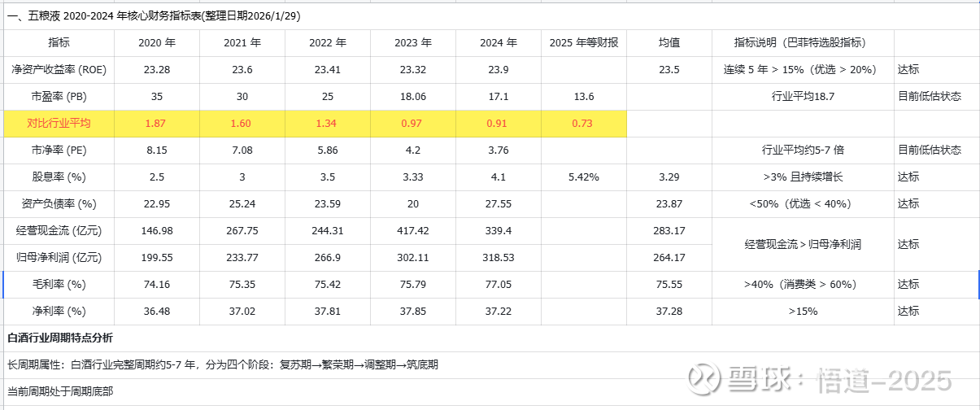This screenshot has height=410, width=980.
Task: Click the 市净率 (PE) row label
Action: tap(59, 150)
